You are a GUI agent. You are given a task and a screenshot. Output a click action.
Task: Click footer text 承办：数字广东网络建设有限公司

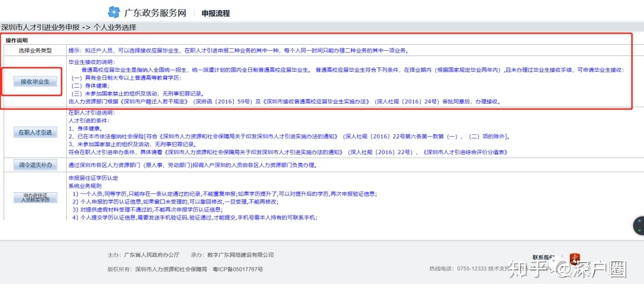(x=232, y=255)
